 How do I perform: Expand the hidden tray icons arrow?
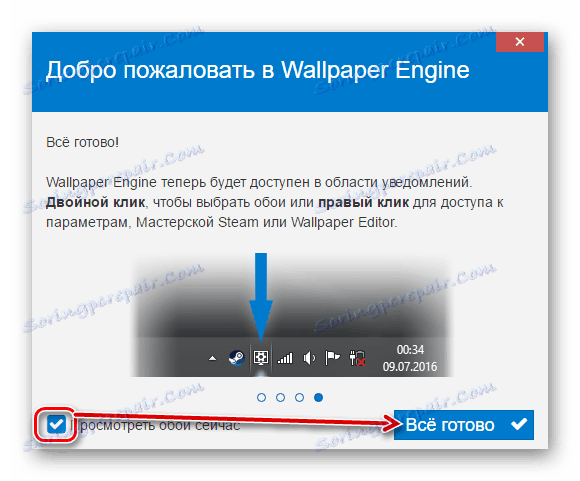pos(212,358)
